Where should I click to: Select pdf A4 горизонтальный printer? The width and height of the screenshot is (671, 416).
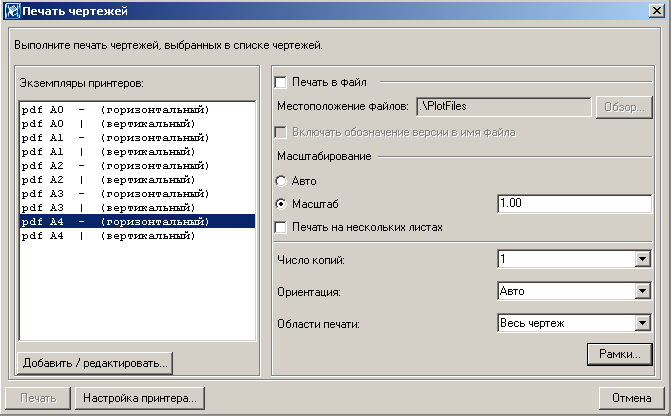point(138,222)
